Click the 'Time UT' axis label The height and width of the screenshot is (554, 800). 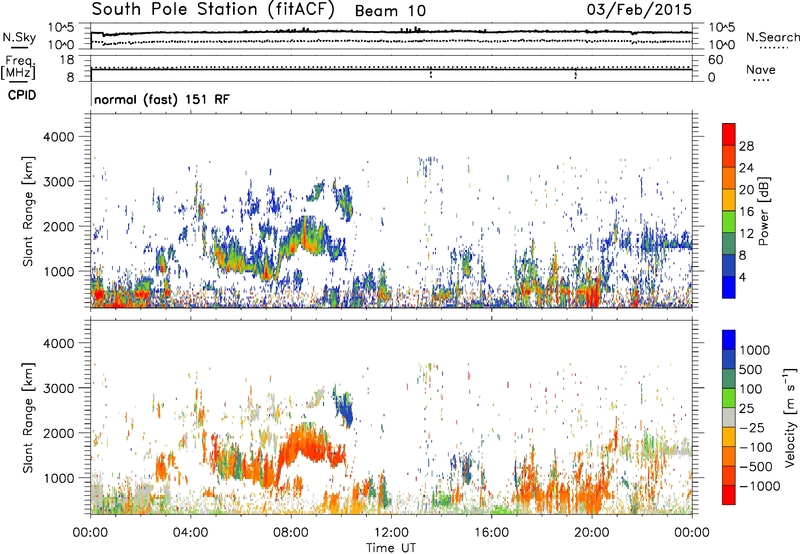point(391,548)
